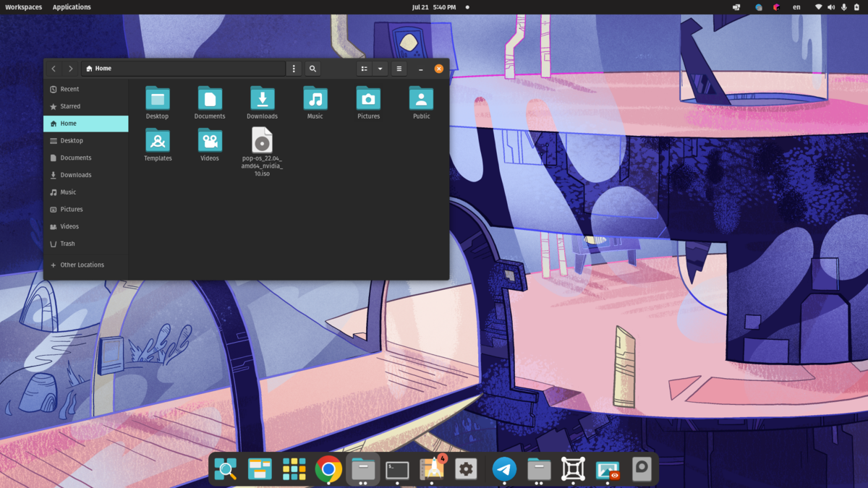Viewport: 868px width, 488px height.
Task: Choose Downloads in the Files sidebar
Action: pyautogui.click(x=86, y=175)
